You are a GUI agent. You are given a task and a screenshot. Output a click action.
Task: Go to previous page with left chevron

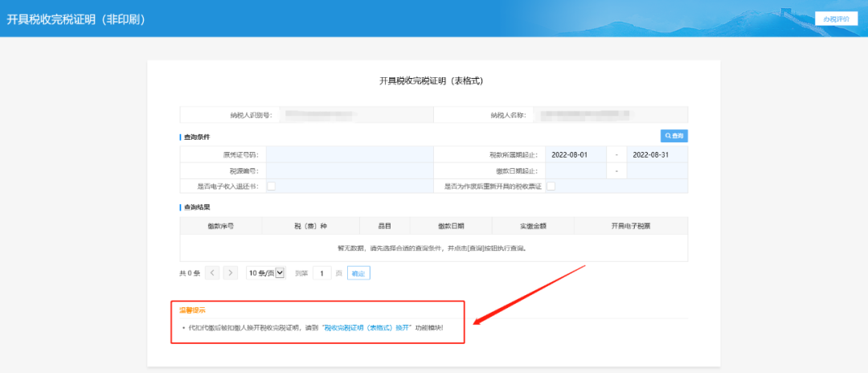pos(212,273)
